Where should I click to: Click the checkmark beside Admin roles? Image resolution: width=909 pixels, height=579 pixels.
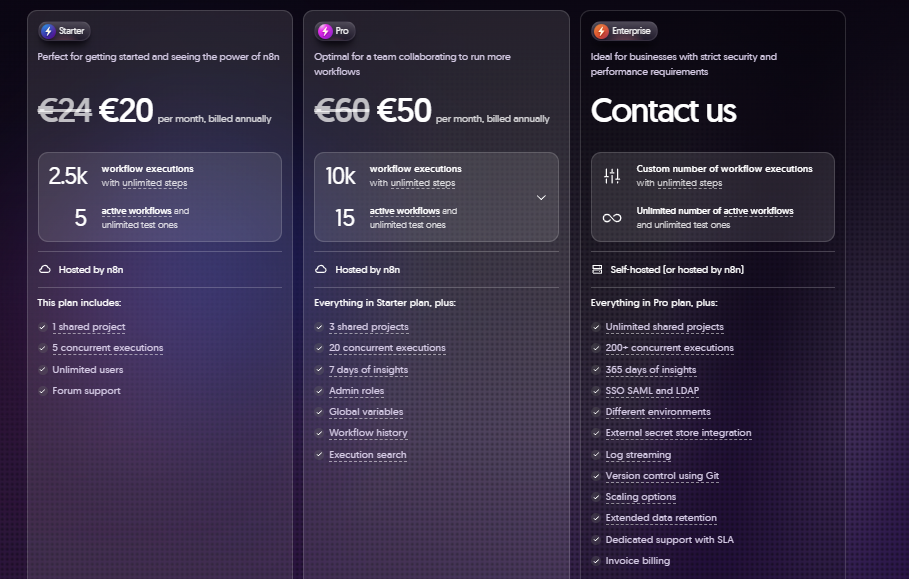[x=319, y=391]
